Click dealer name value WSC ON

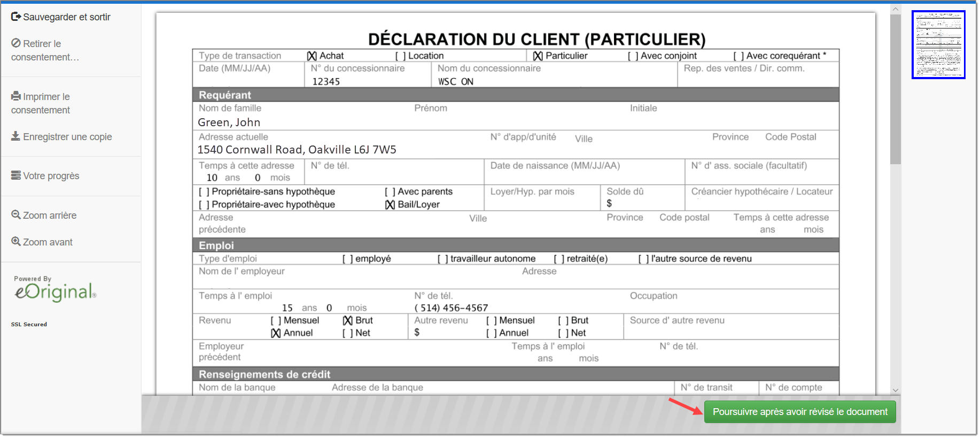point(456,81)
